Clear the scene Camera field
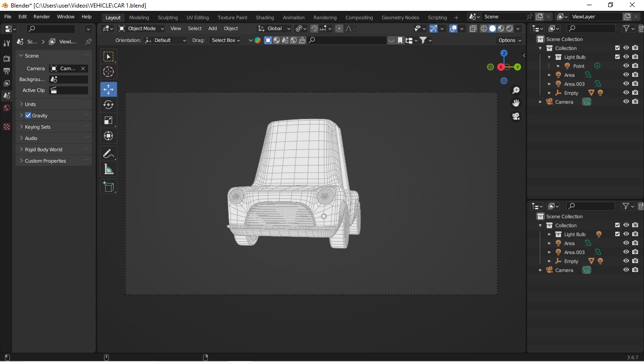The width and height of the screenshot is (644, 362). (83, 68)
